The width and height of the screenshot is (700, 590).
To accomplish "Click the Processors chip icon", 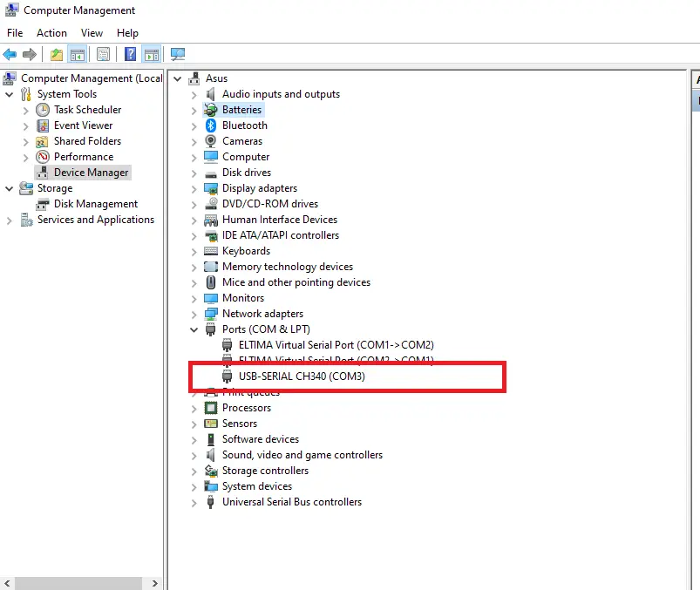I will tap(211, 408).
